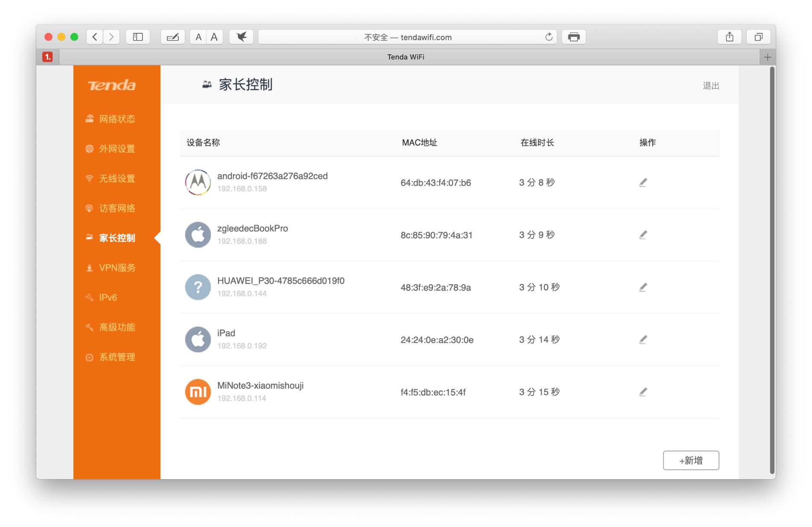812x527 pixels.
Task: Click 退出 to log out
Action: click(711, 85)
